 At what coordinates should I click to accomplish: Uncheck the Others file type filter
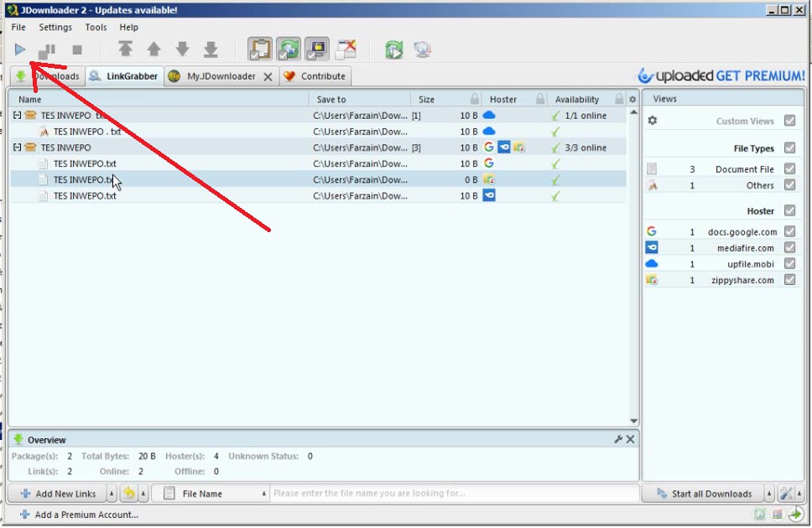tap(789, 184)
